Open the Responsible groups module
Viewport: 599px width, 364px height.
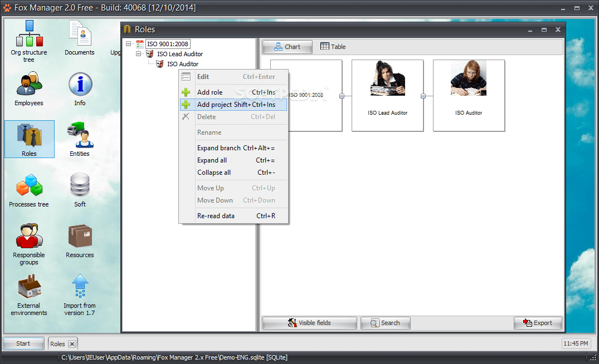point(29,238)
